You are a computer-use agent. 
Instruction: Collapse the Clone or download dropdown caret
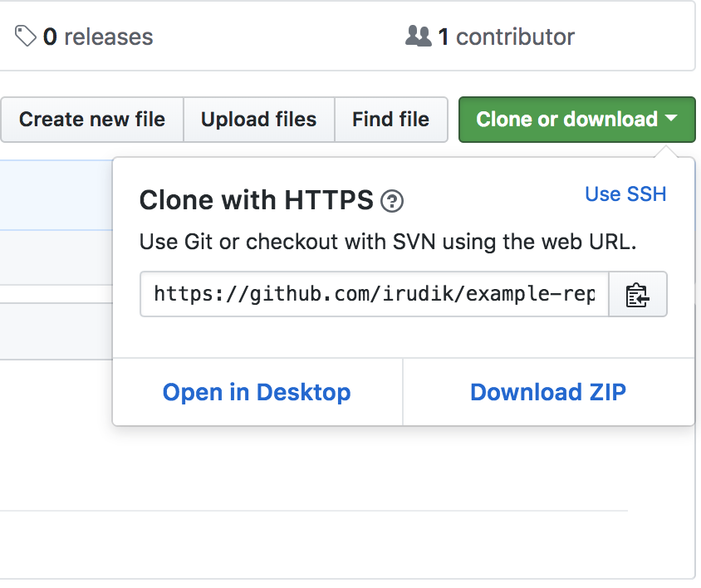(x=671, y=120)
